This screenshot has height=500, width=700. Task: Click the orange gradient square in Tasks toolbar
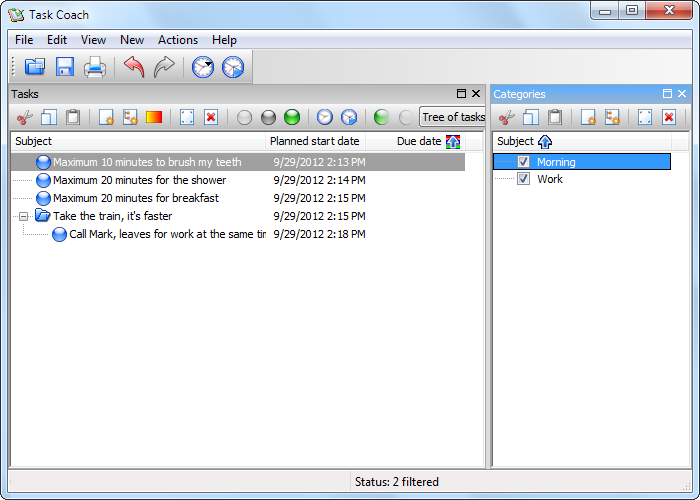pos(154,117)
